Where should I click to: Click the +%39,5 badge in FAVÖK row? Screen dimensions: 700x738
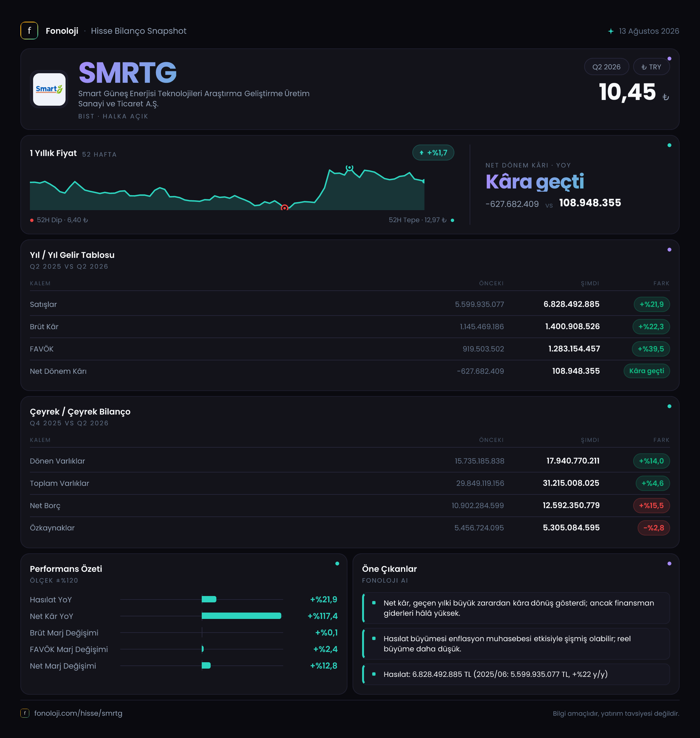pyautogui.click(x=650, y=349)
